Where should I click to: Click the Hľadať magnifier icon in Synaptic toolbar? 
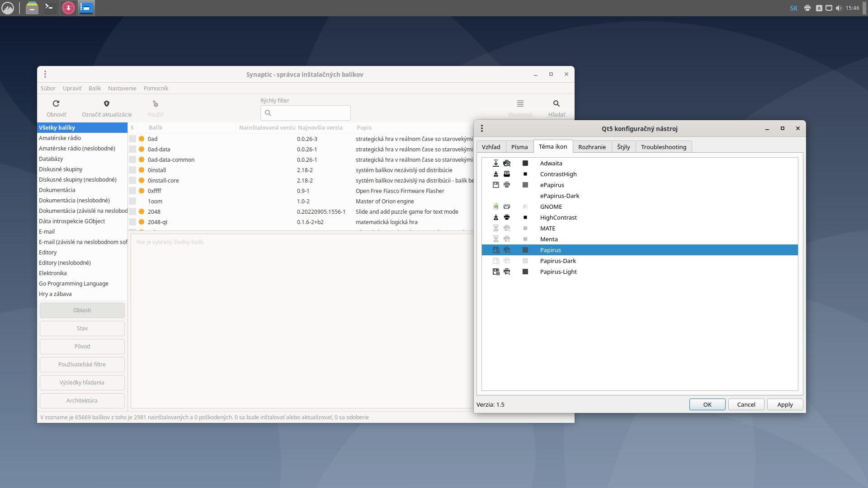coord(557,103)
